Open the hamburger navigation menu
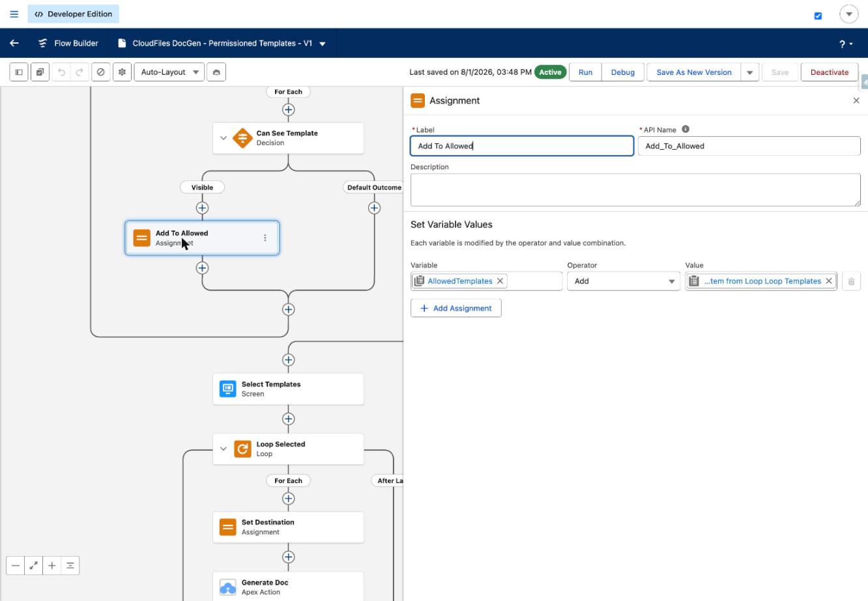Viewport: 868px width, 601px height. [x=14, y=14]
